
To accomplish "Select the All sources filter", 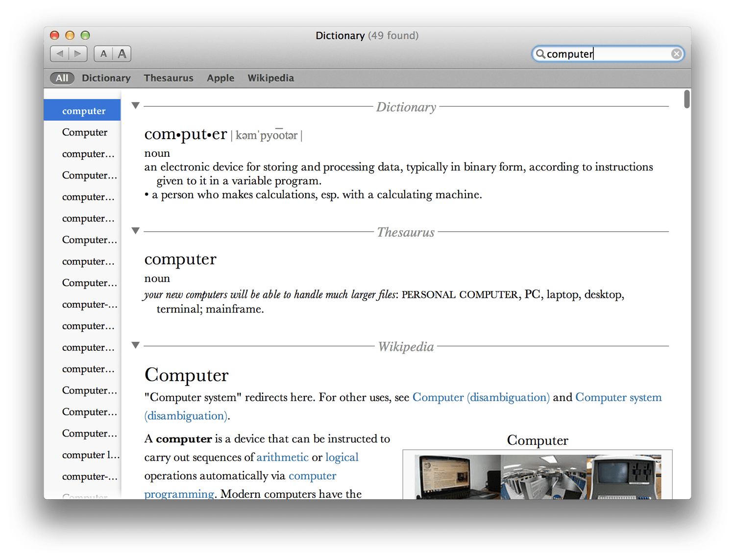I will [62, 78].
